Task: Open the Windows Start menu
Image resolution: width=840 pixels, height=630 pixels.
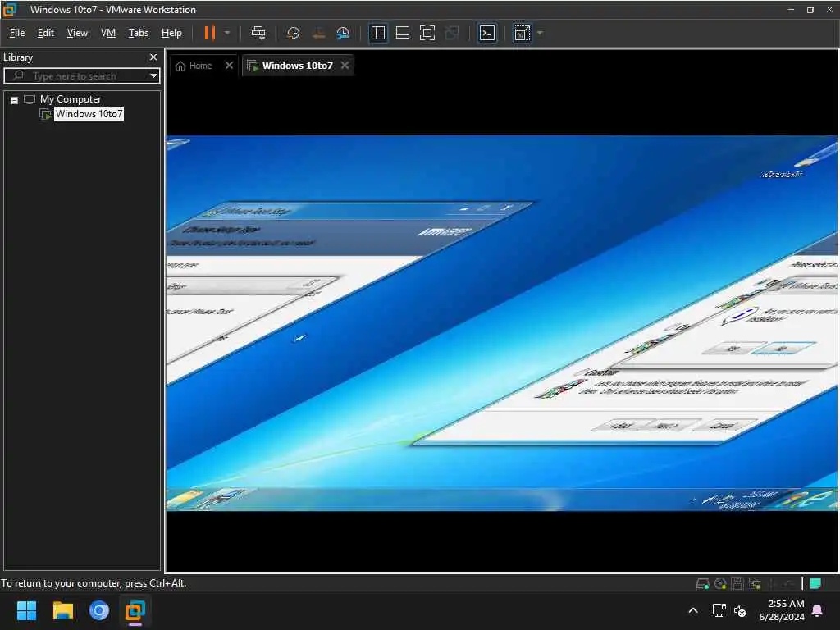Action: coord(26,610)
